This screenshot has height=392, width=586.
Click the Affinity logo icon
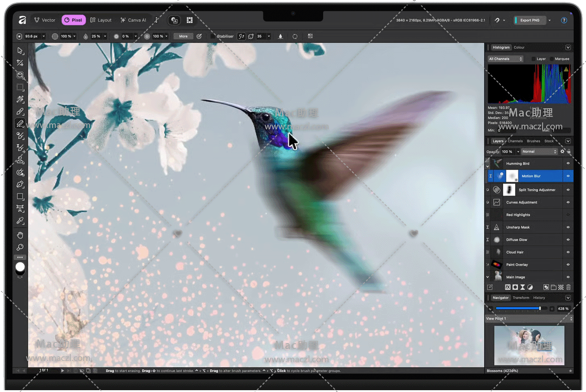pos(22,20)
